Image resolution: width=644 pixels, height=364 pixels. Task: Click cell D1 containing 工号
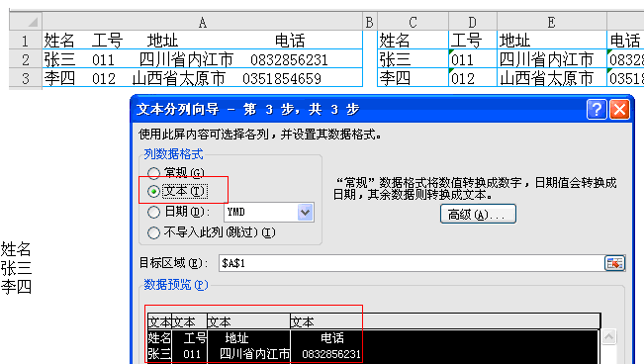click(x=473, y=40)
